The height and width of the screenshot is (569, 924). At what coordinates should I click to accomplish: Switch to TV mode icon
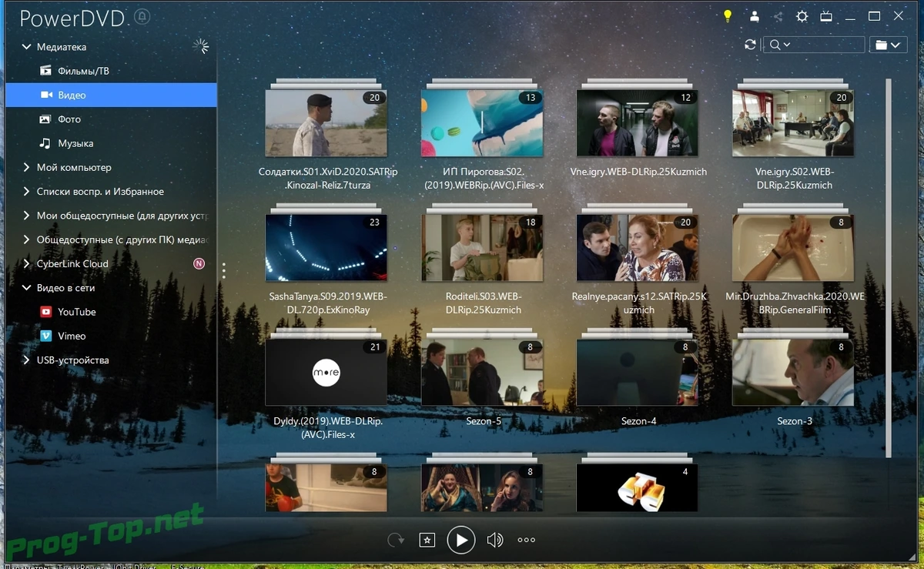[x=826, y=16]
